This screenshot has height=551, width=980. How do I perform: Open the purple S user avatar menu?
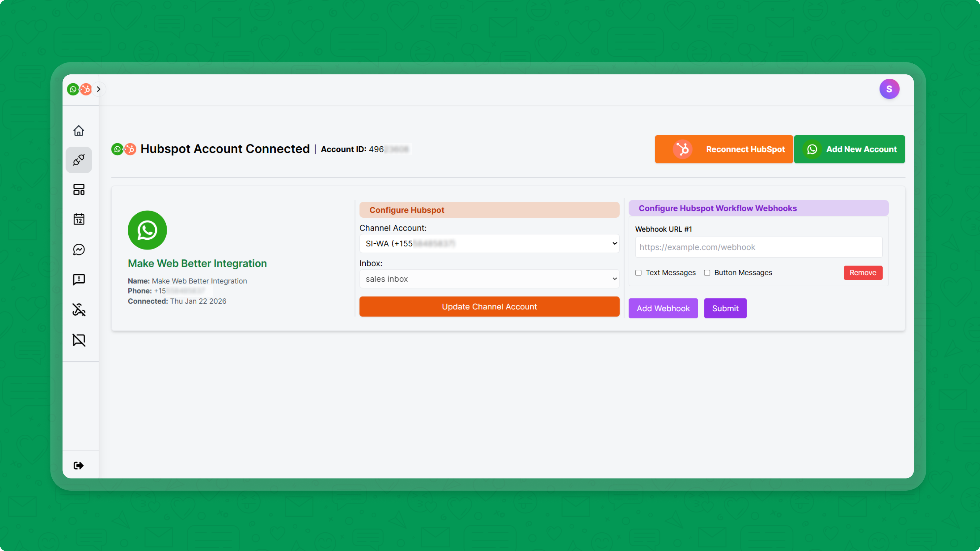[889, 89]
